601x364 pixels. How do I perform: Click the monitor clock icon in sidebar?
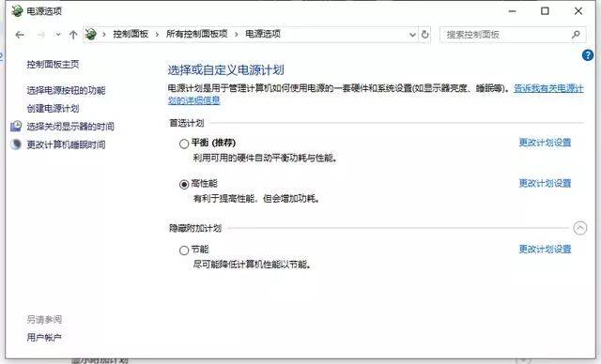click(16, 126)
